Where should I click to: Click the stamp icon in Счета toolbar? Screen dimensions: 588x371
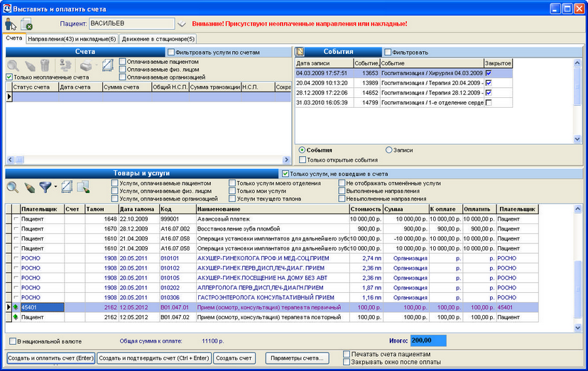(x=65, y=65)
